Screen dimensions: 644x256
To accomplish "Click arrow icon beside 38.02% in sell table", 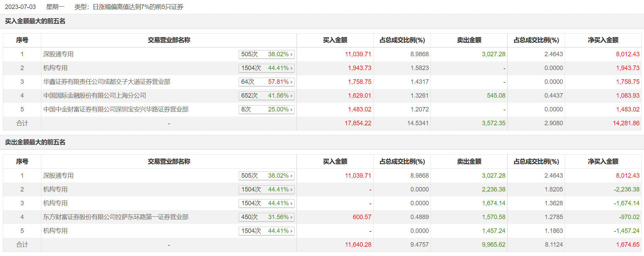I will coord(291,176).
